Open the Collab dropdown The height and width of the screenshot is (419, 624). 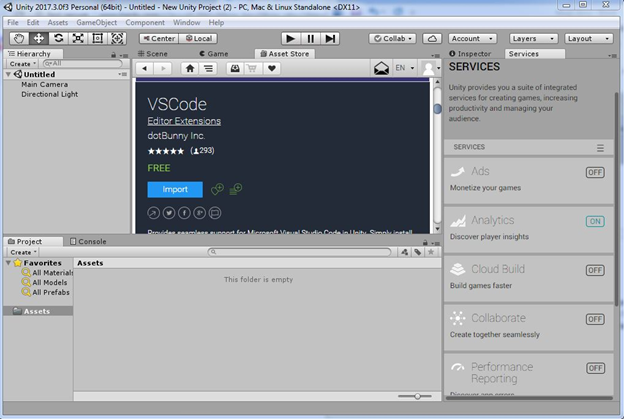click(393, 39)
